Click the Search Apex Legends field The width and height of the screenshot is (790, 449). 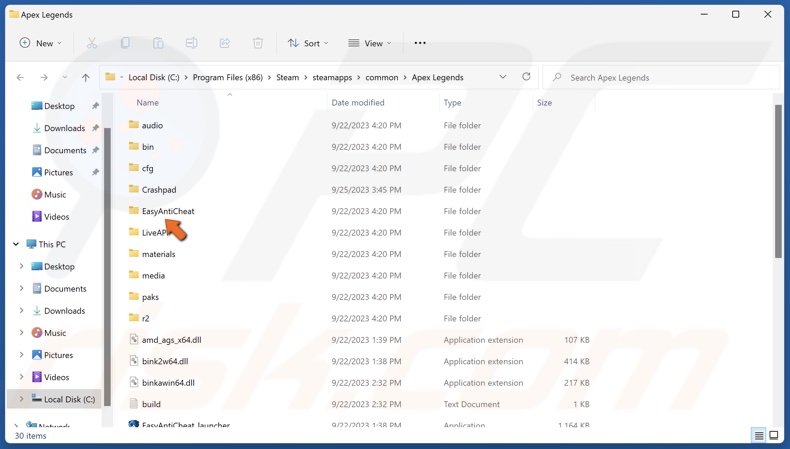662,78
